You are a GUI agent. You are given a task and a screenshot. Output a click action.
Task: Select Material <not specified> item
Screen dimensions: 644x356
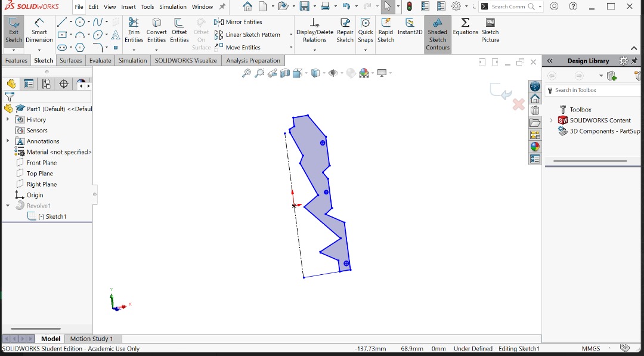54,152
